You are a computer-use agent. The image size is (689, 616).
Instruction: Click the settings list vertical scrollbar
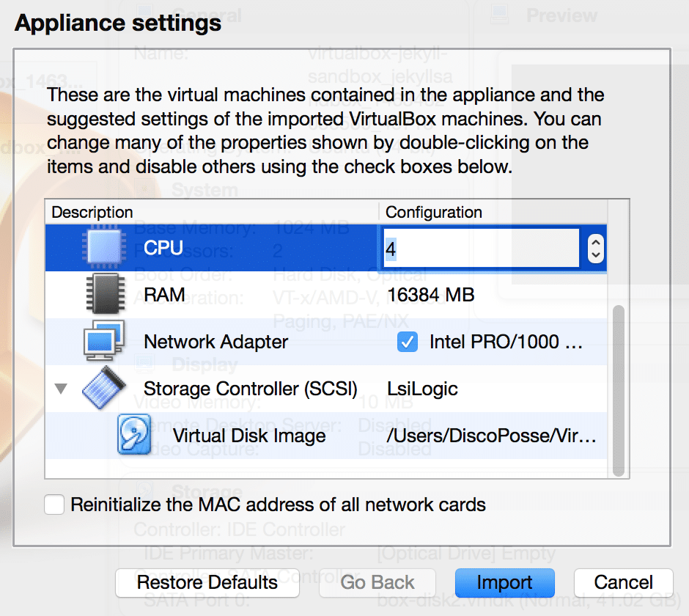pos(619,389)
